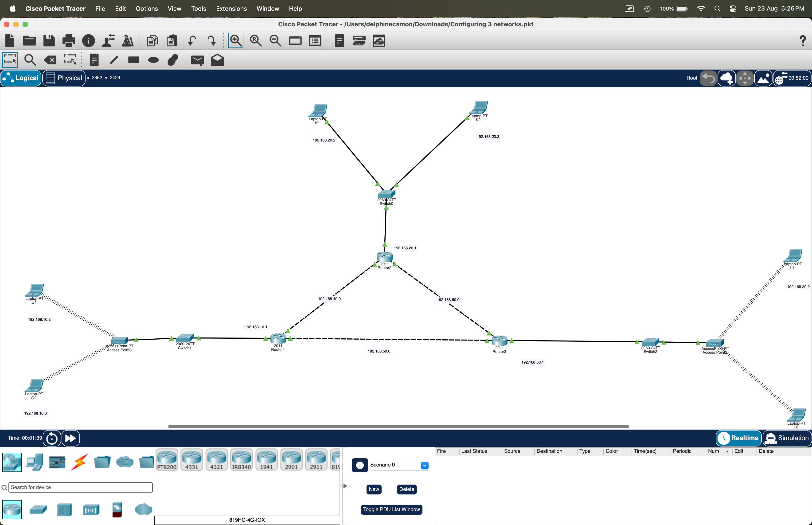Pick the Routers subcategory icon
The width and height of the screenshot is (812, 525).
(12, 510)
